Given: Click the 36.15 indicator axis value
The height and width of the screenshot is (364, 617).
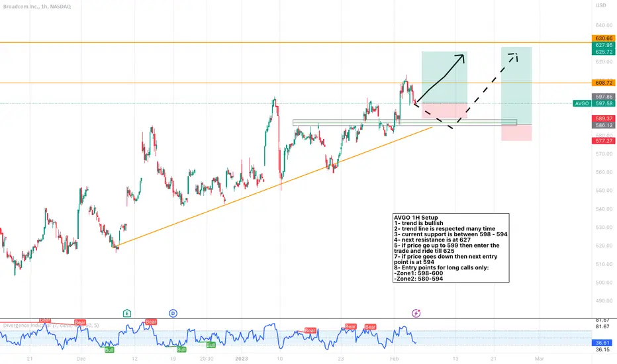Looking at the screenshot, I should [x=602, y=349].
